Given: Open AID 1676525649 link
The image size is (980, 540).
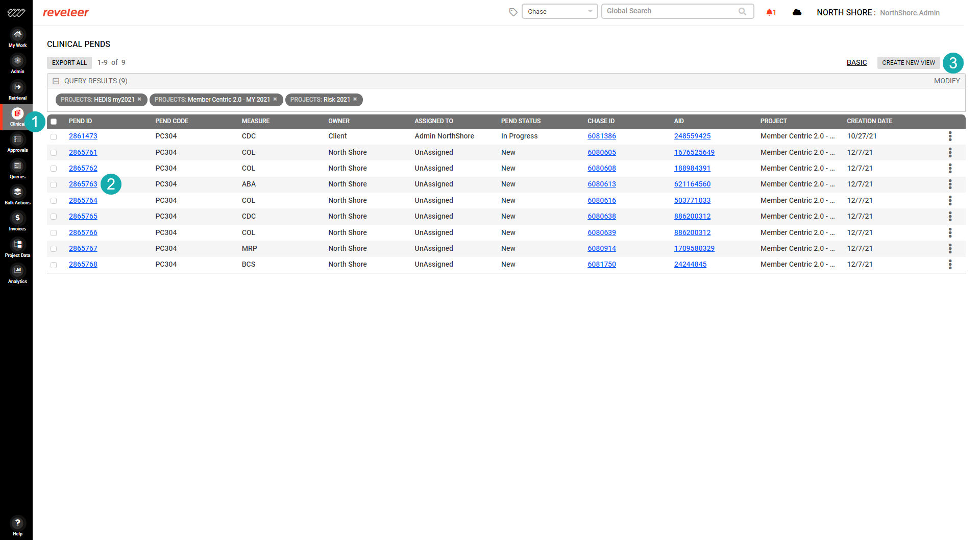Looking at the screenshot, I should (694, 152).
